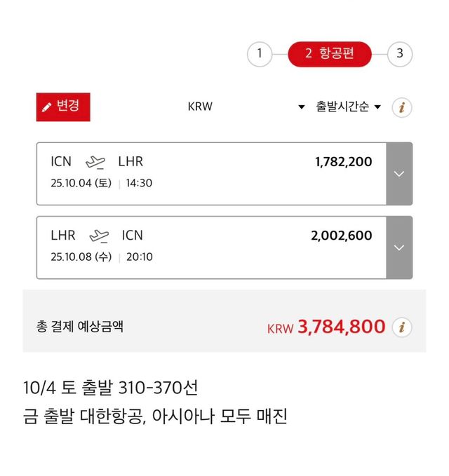
Task: Expand the ICN to LHR flight details
Action: (399, 174)
